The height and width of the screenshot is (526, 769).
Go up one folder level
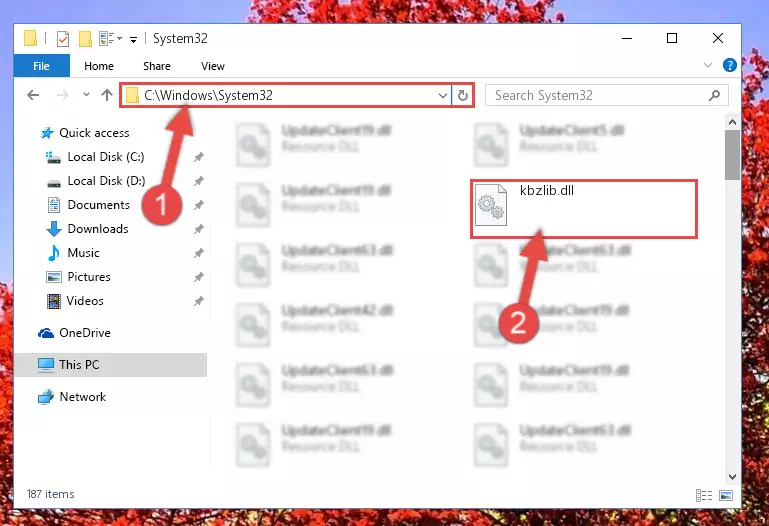(x=107, y=95)
